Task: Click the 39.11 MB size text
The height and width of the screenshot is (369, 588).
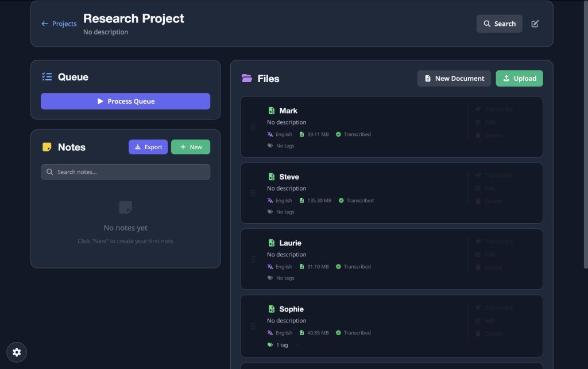Action: click(318, 134)
